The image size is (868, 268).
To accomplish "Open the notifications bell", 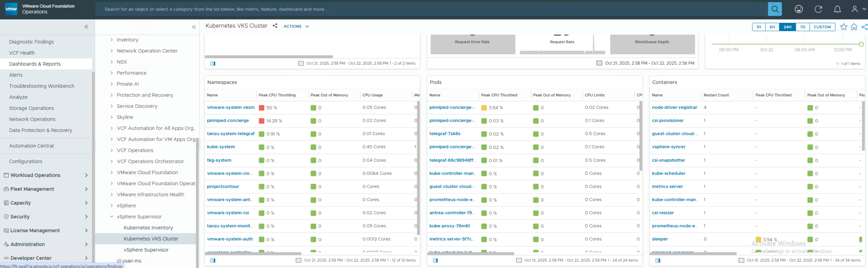I will 837,9.
